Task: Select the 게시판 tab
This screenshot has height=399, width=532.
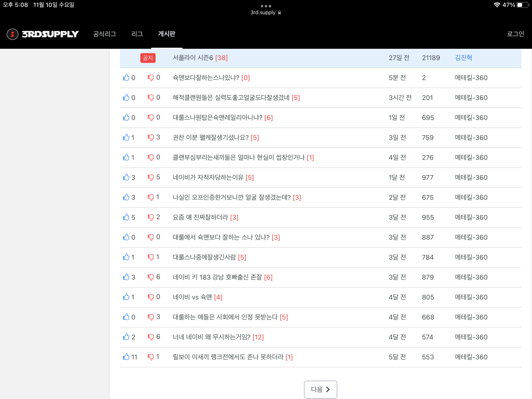Action: tap(166, 34)
